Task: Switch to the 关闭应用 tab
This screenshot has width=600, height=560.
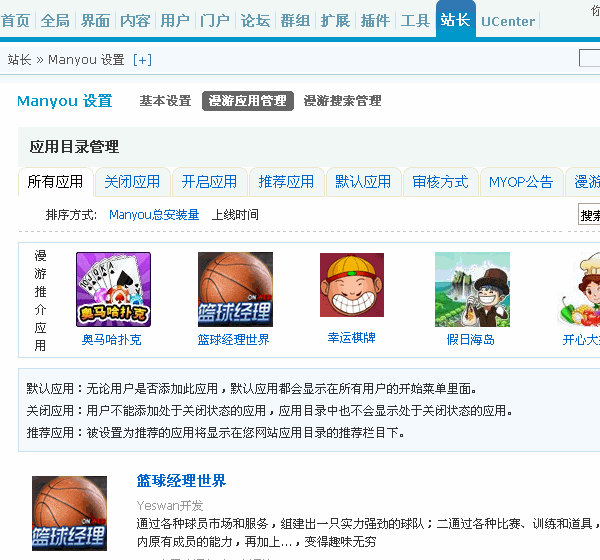Action: click(132, 182)
